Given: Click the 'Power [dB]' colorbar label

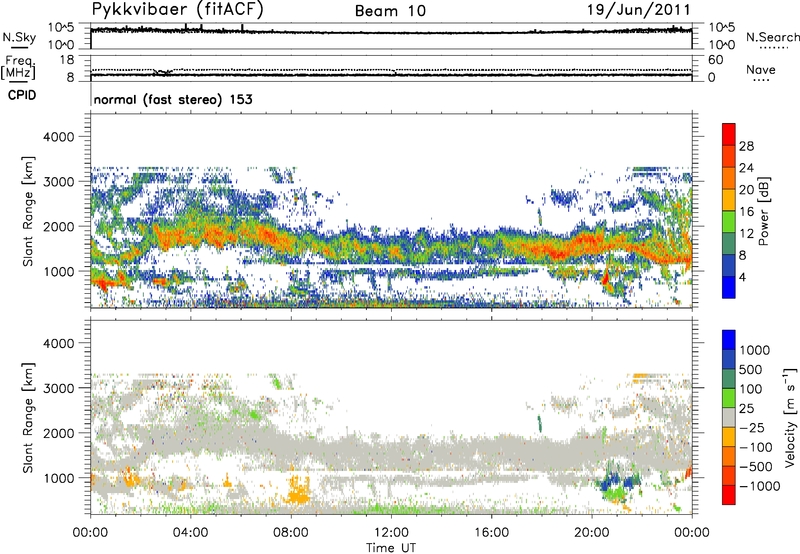Looking at the screenshot, I should pyautogui.click(x=763, y=211).
